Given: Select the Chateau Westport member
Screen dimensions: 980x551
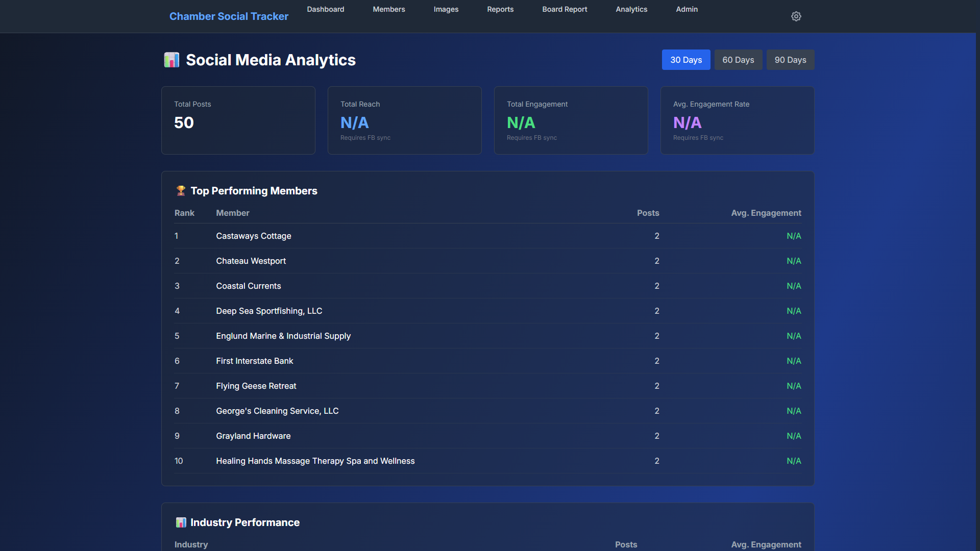Looking at the screenshot, I should 251,261.
